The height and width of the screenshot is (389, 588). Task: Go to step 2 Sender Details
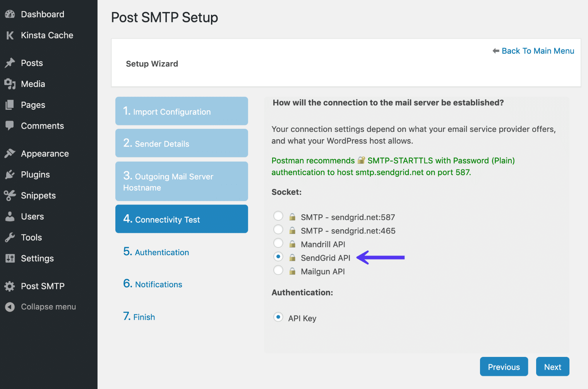(x=182, y=143)
